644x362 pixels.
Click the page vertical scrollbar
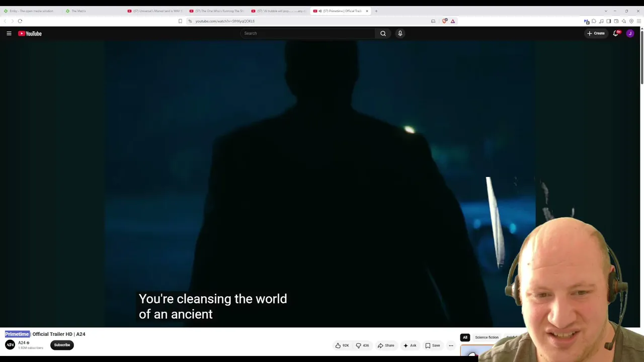(x=642, y=58)
